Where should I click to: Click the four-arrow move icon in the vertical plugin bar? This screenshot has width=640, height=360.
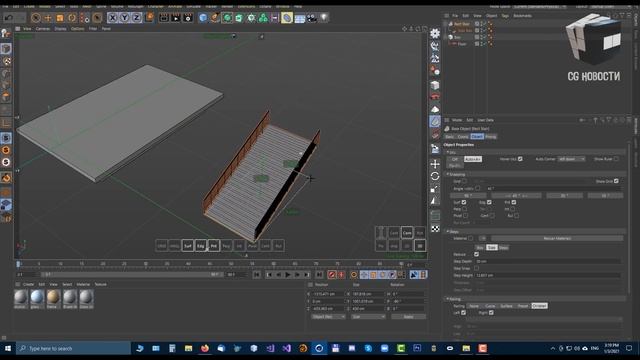[435, 164]
